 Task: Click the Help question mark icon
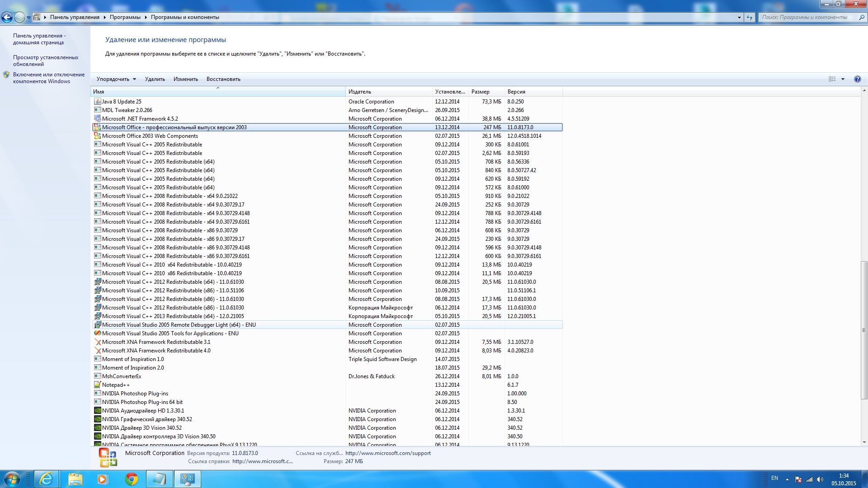pos(857,79)
